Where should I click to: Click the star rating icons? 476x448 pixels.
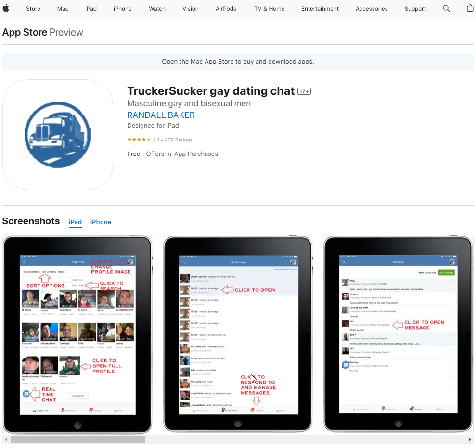139,140
